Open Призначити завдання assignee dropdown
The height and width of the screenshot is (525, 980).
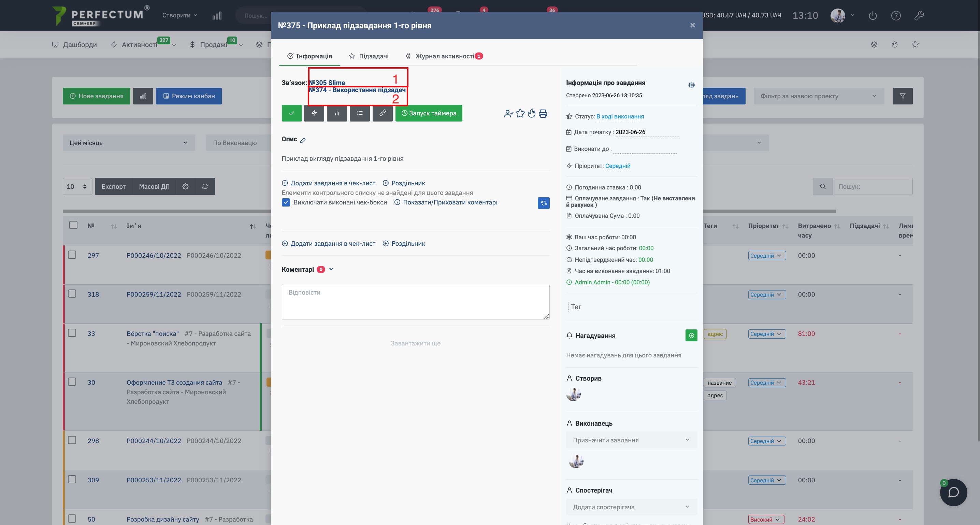632,440
